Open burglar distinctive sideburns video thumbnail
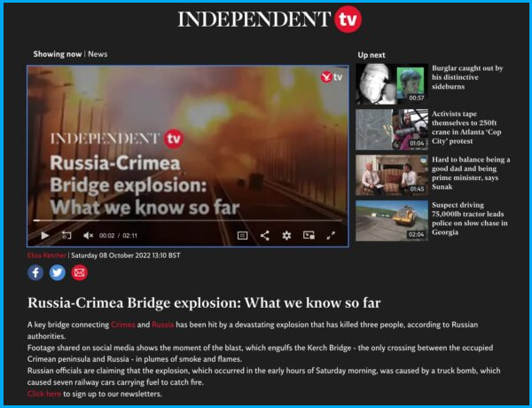Viewport: 532px width, 408px height. point(392,83)
